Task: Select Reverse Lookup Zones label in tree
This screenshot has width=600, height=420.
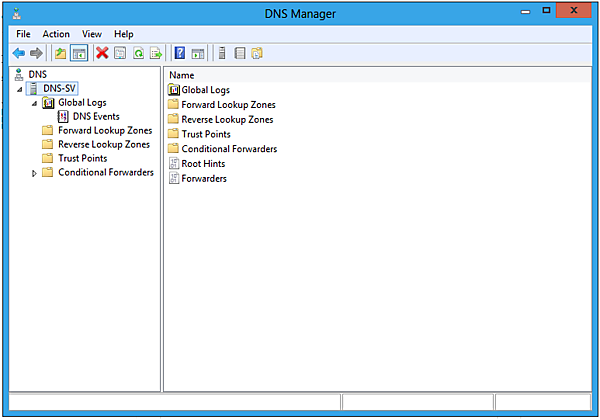Action: tap(104, 144)
